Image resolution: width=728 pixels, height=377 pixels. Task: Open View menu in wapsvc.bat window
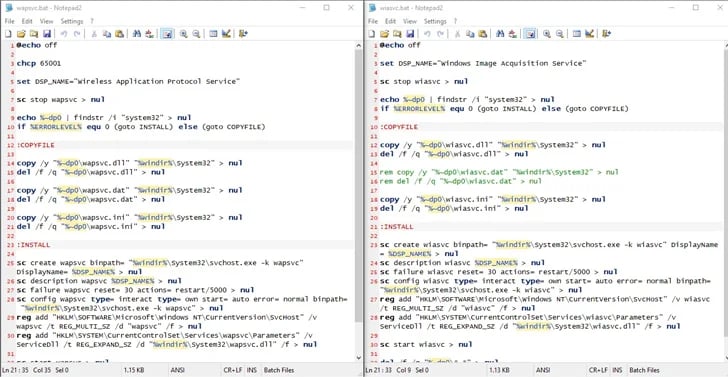pyautogui.click(x=46, y=21)
